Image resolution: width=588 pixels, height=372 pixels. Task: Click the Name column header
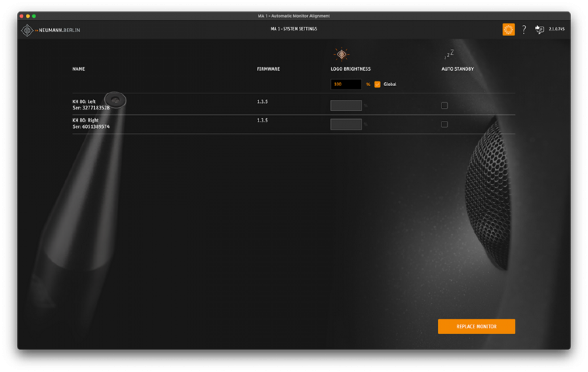[x=78, y=69]
